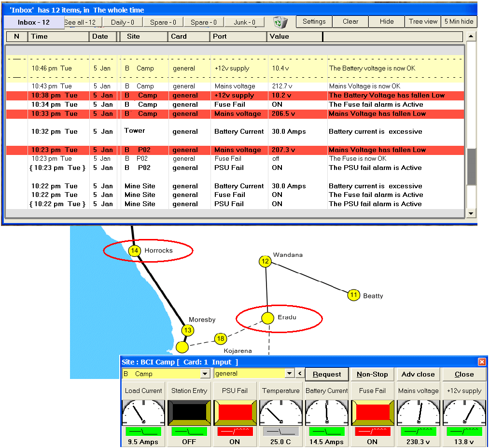Switch to the Inbox - 12 tab
Screen dimensions: 490x448
tap(34, 22)
